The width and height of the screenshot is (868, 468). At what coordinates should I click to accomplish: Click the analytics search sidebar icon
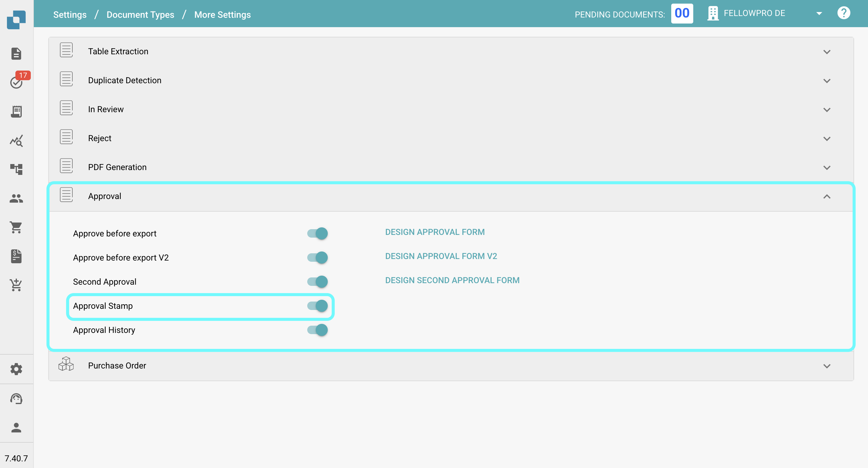[16, 141]
